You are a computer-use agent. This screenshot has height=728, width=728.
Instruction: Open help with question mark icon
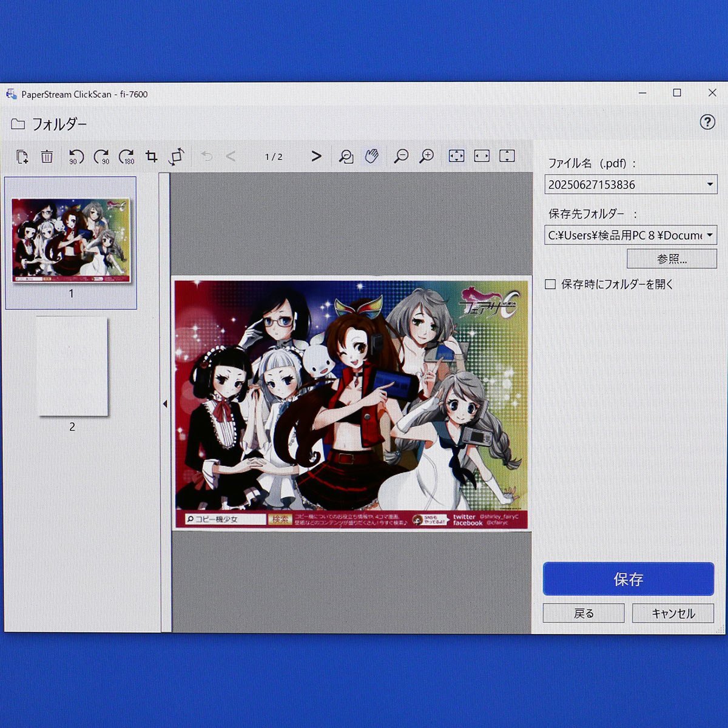707,122
